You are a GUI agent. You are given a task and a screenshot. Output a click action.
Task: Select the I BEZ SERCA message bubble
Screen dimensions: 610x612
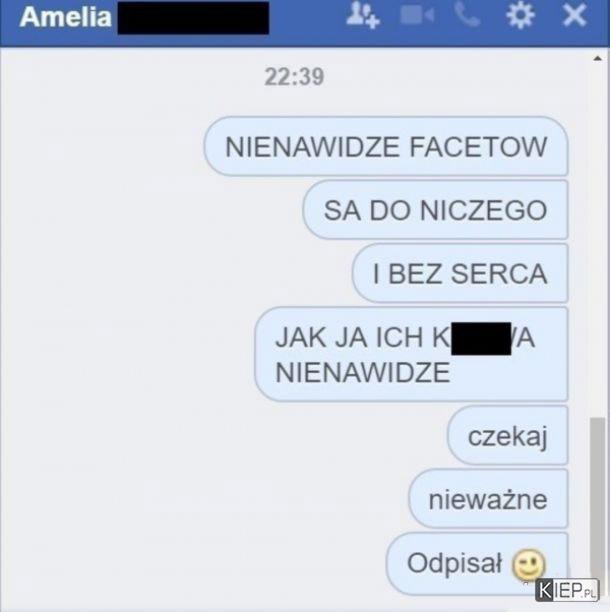pos(460,273)
